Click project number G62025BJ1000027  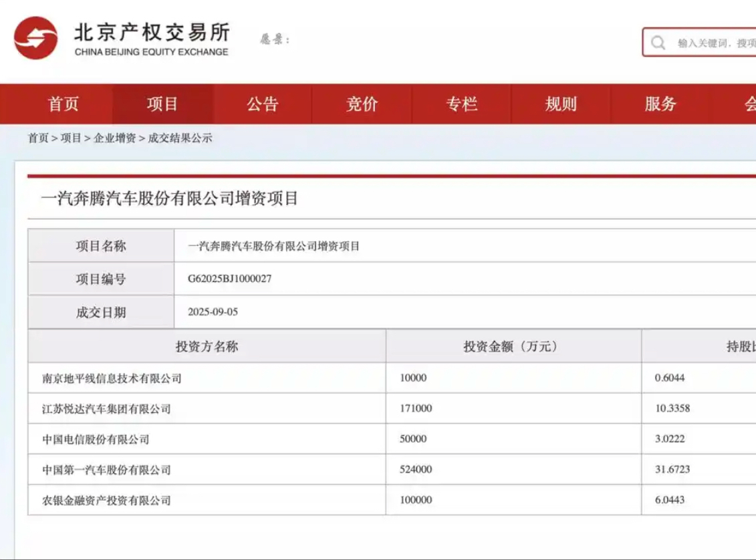[230, 279]
